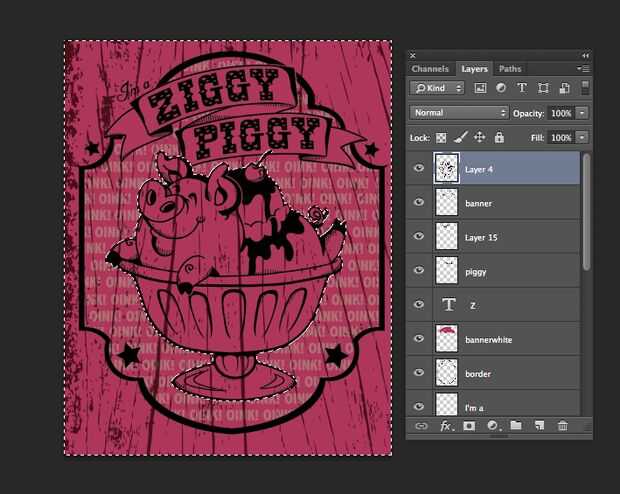Hide the banner layer eye icon
Viewport: 620px width, 494px height.
tap(419, 202)
